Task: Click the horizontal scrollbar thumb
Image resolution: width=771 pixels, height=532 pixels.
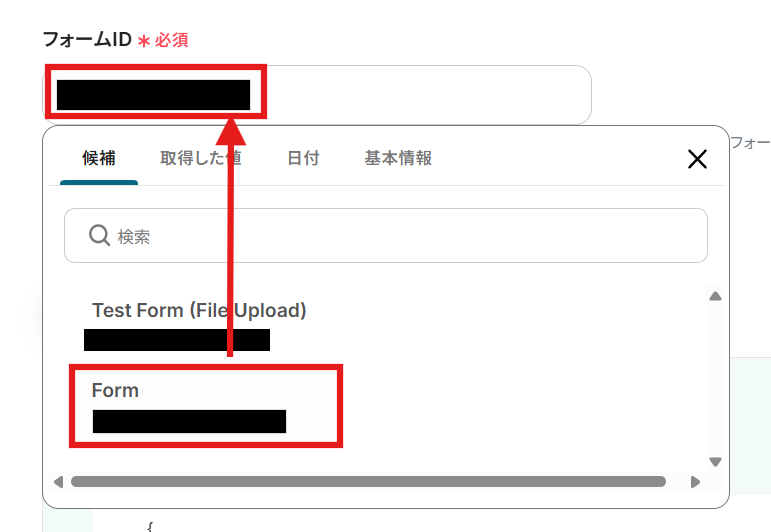Action: point(368,482)
